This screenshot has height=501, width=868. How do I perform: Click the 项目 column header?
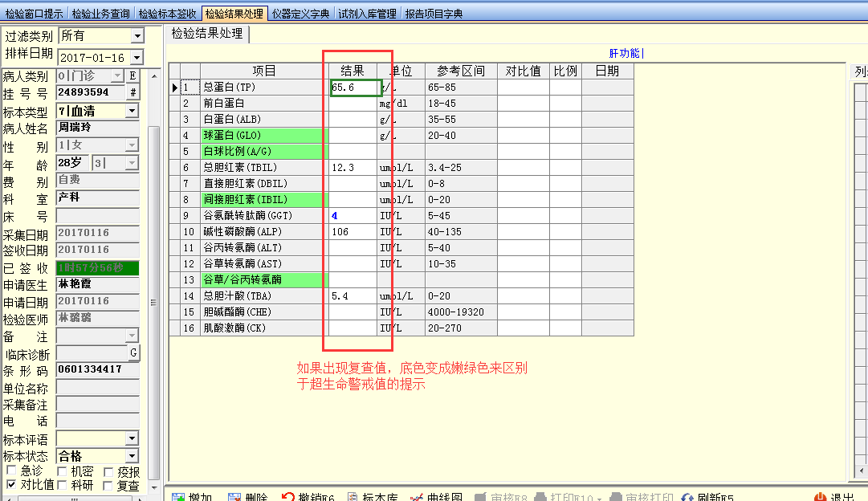(x=263, y=71)
